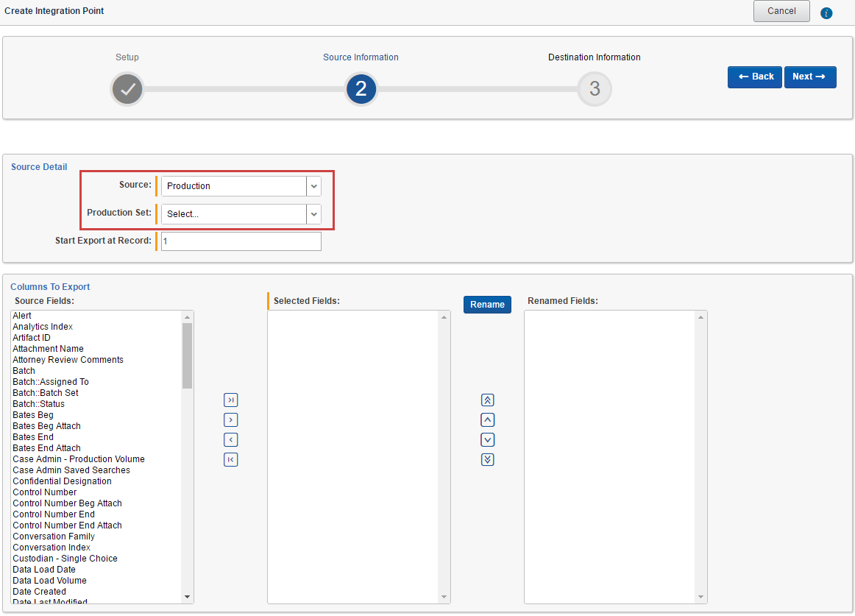855x616 pixels.
Task: Click Renamed Fields scrollbar down arrow
Action: point(700,597)
